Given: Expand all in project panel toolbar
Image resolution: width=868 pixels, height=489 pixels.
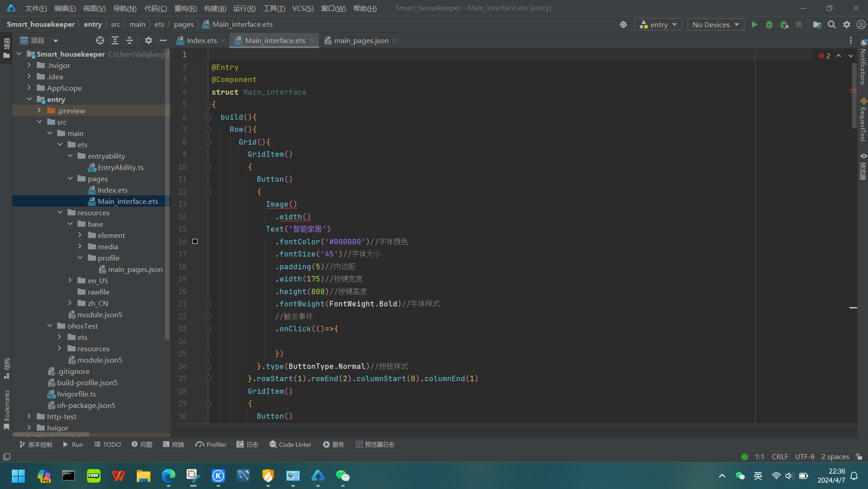Looking at the screenshot, I should 115,40.
